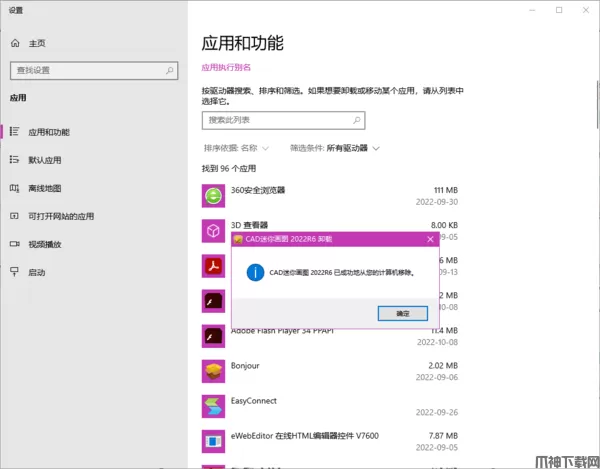
Task: Click the magnifier icon in 搜索此列表 box
Action: pyautogui.click(x=357, y=120)
